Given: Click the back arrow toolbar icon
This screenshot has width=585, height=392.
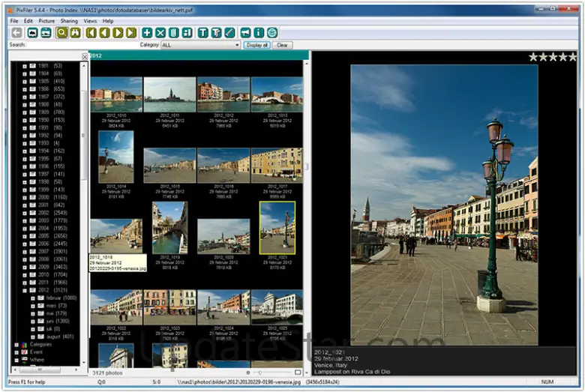Looking at the screenshot, I should coord(16,33).
